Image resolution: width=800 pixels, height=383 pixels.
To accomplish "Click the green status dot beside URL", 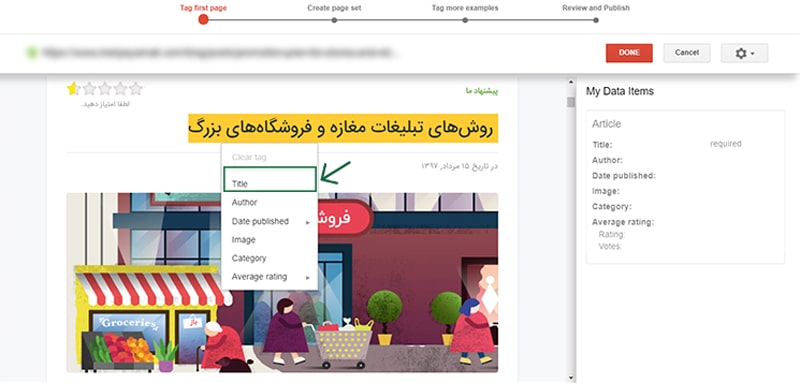I will coord(32,52).
